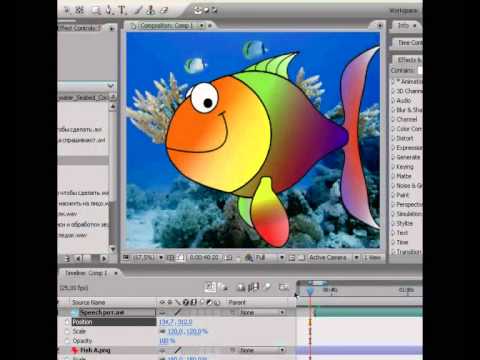This screenshot has width=480, height=360.
Task: Toggle the Opacity stopwatch
Action: pos(67,341)
